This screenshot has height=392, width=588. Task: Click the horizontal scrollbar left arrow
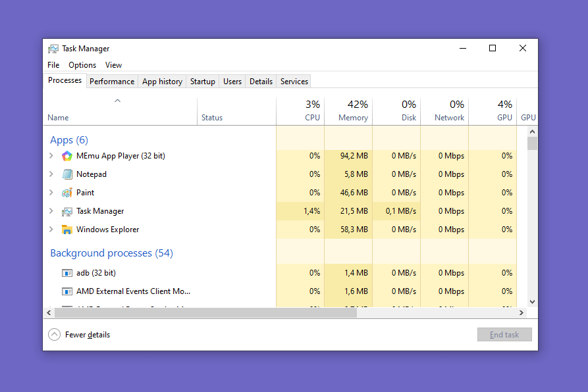tap(49, 312)
